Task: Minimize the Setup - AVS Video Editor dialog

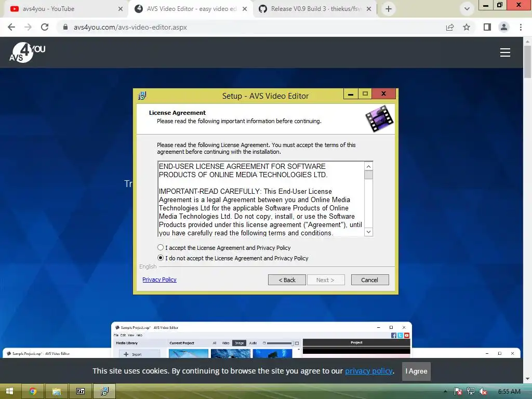Action: (x=351, y=94)
